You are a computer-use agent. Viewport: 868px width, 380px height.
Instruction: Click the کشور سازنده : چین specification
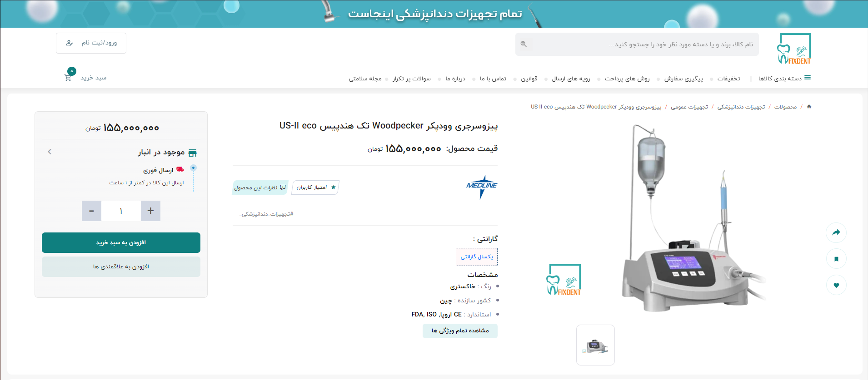(465, 301)
